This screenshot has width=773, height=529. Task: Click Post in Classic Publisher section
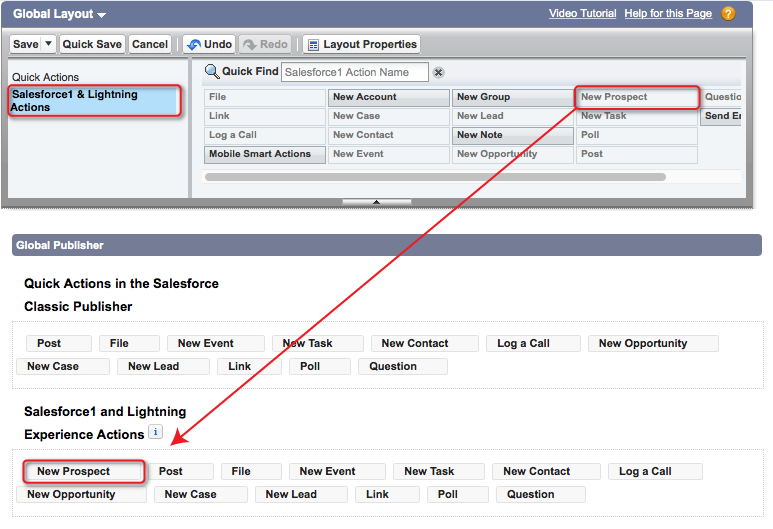(59, 343)
